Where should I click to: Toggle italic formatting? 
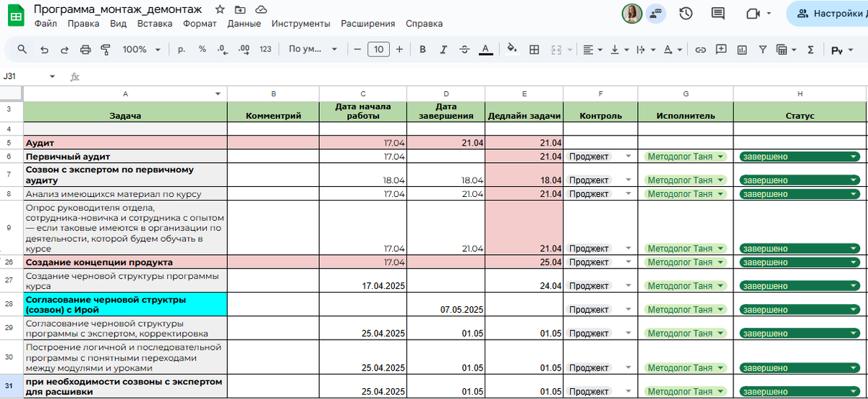click(x=443, y=49)
